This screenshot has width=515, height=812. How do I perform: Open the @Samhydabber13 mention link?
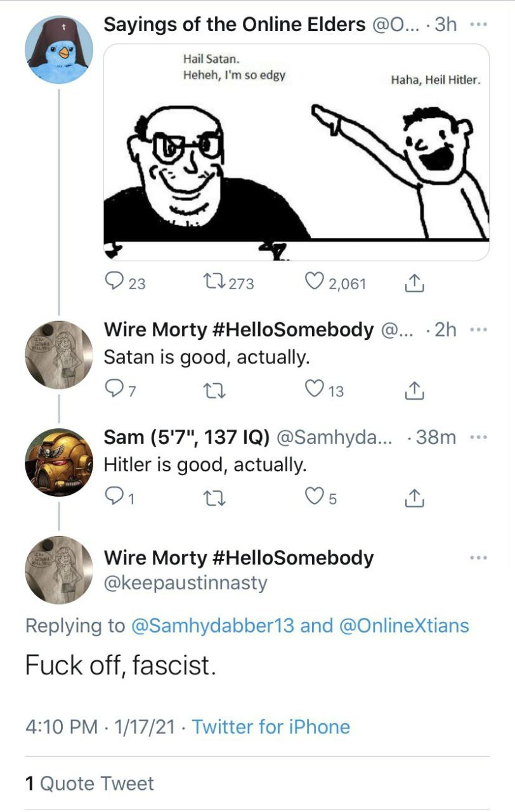pyautogui.click(x=212, y=625)
